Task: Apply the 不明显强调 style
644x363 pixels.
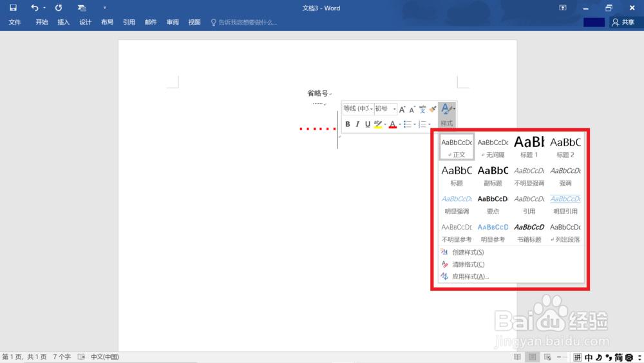Action: click(529, 175)
